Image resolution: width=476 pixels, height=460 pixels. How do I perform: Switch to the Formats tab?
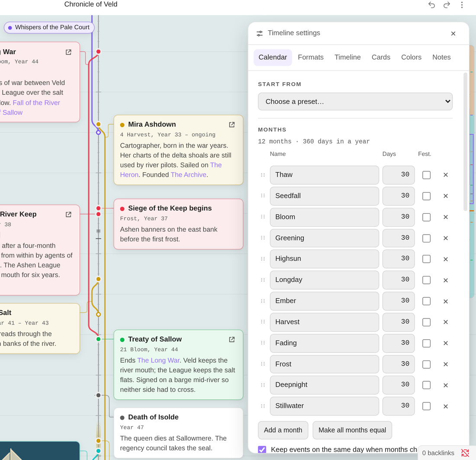click(311, 58)
